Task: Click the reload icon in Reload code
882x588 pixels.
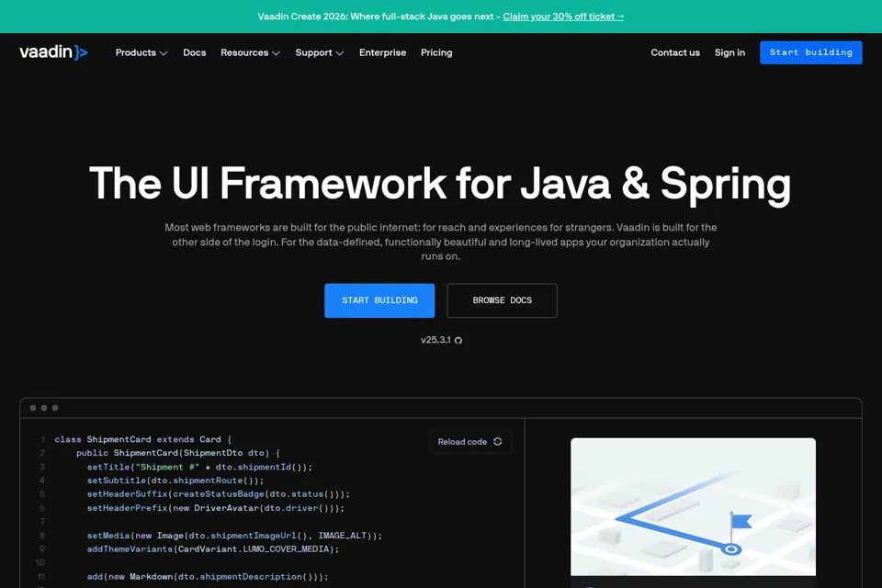Action: [x=498, y=442]
